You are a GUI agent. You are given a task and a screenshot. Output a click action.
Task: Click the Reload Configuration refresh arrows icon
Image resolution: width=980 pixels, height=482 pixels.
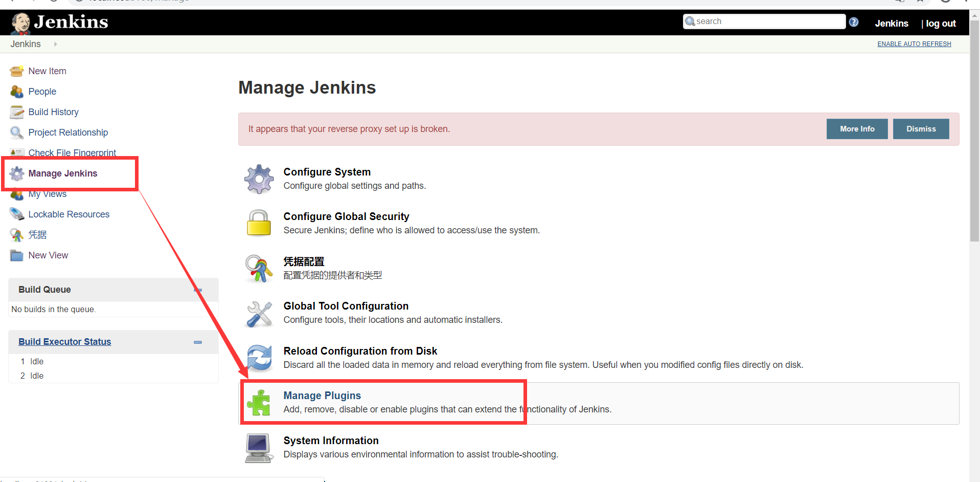[259, 358]
